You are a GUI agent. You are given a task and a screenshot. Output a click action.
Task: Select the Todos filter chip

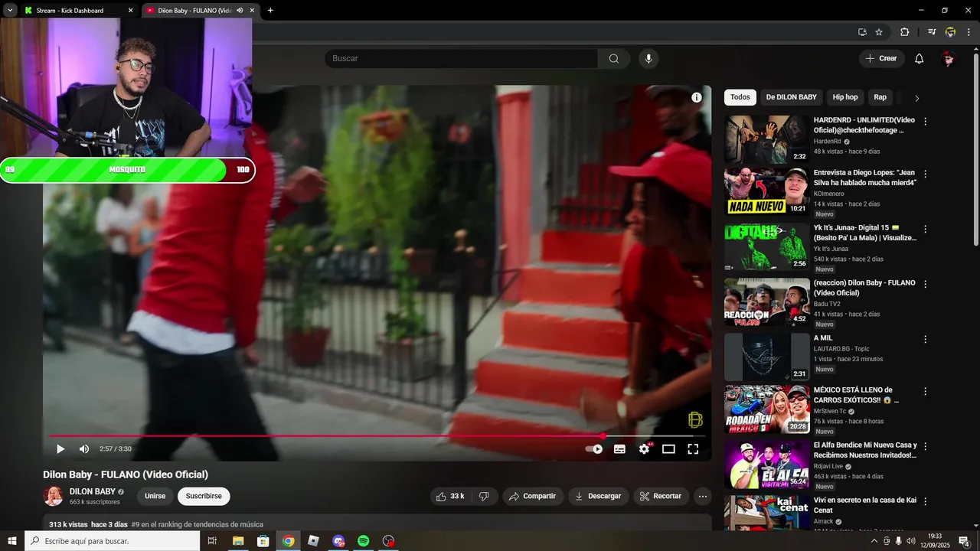(740, 97)
